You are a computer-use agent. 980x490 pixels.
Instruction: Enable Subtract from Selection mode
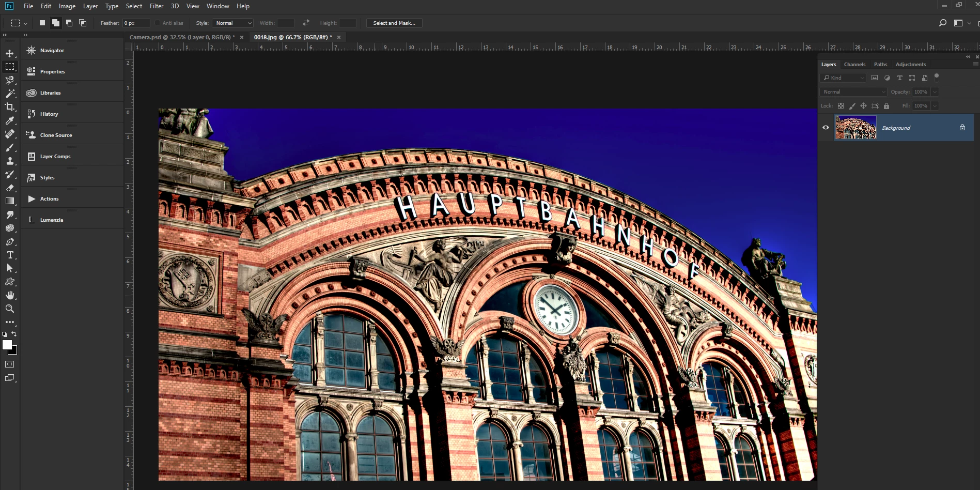point(69,23)
